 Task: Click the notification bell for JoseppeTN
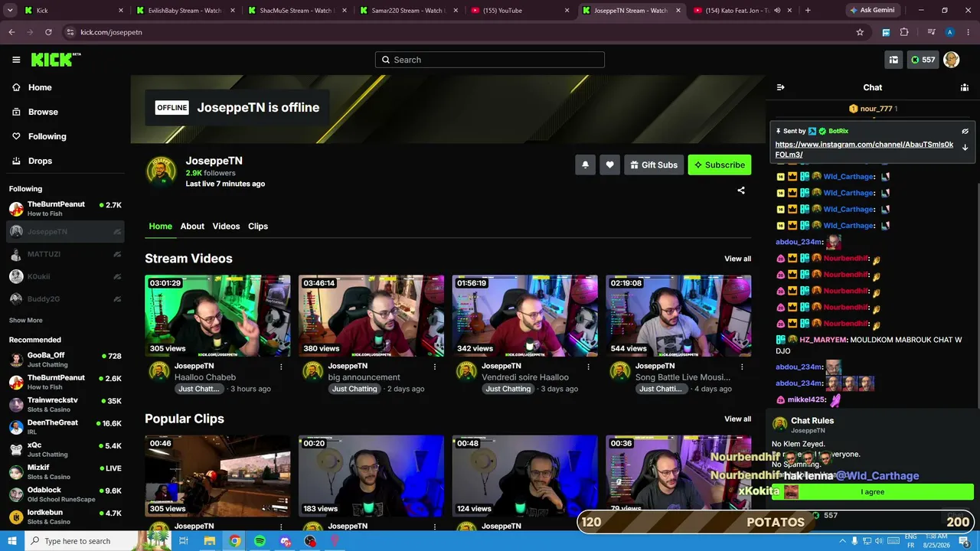tap(585, 165)
